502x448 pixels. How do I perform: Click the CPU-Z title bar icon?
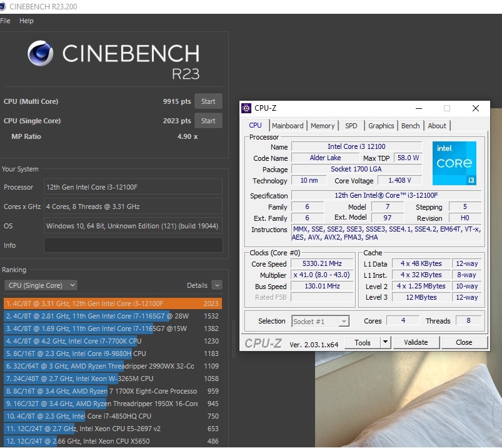[246, 108]
